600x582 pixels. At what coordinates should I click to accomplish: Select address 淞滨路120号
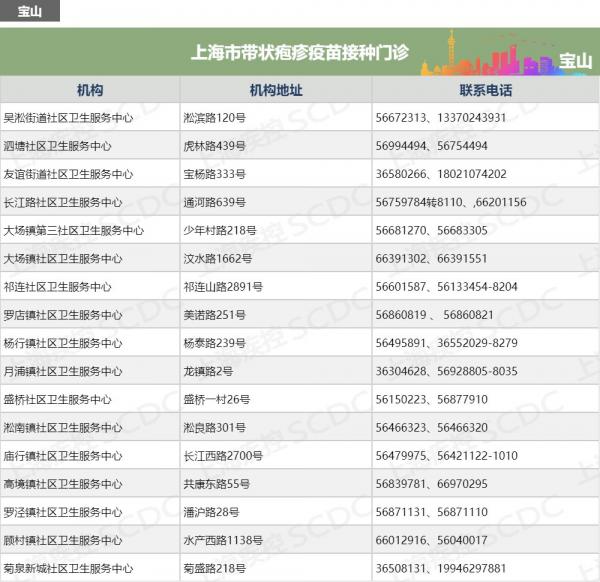[214, 117]
